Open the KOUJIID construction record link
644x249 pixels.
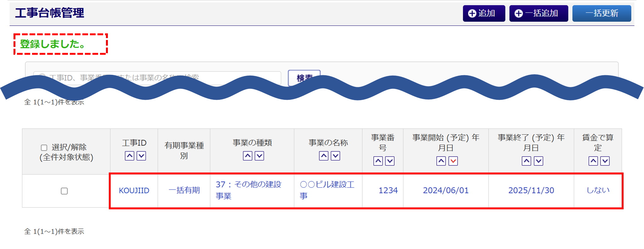pos(134,190)
